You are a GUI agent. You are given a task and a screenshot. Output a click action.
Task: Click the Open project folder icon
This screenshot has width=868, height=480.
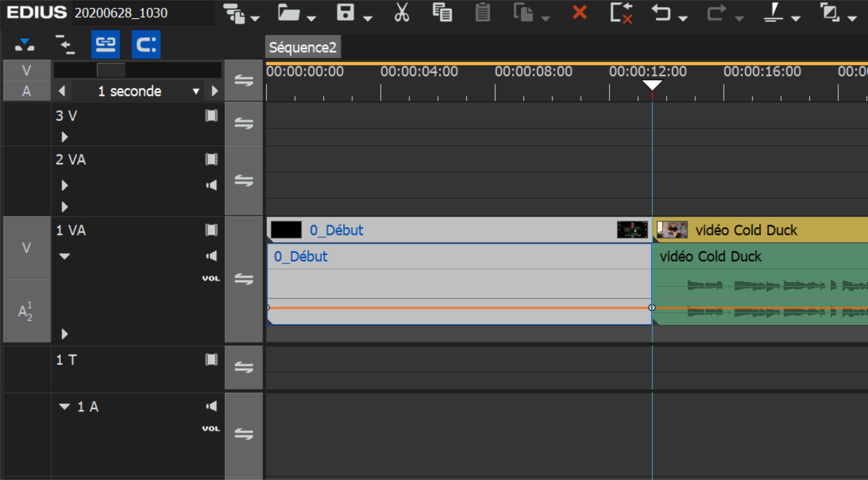[289, 12]
